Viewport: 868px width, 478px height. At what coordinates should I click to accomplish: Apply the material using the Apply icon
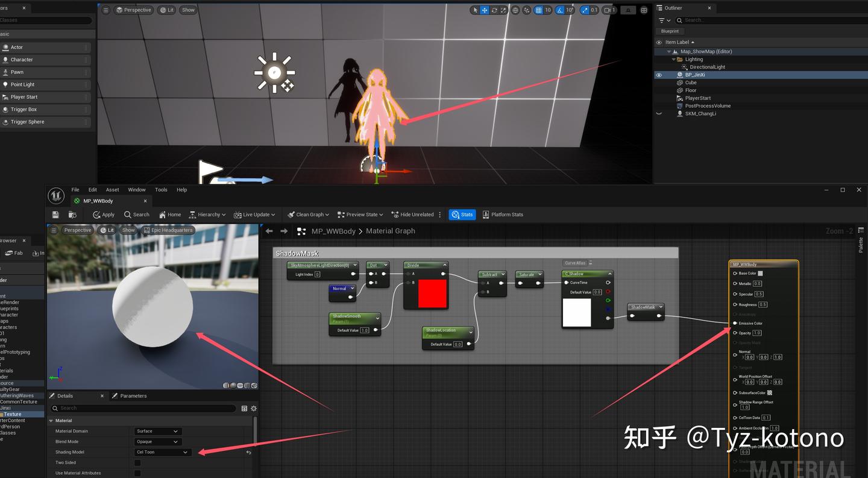[x=103, y=214]
